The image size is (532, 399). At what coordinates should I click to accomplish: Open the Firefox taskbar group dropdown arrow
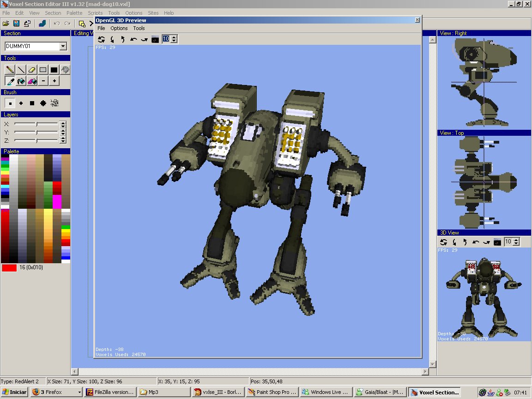[x=80, y=392]
